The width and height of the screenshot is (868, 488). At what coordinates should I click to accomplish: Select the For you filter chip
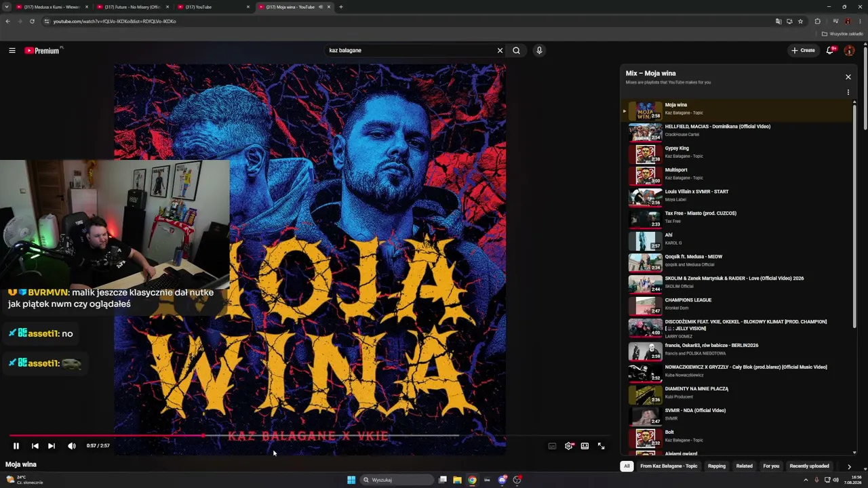pos(771,466)
